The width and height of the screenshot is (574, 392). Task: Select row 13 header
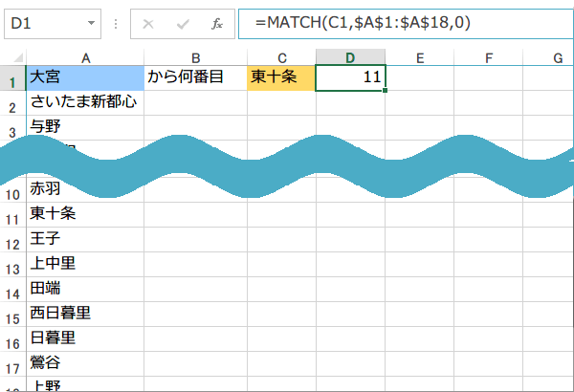point(12,265)
